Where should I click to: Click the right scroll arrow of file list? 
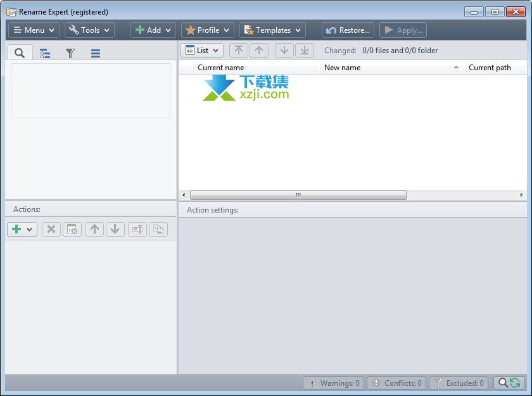point(521,195)
